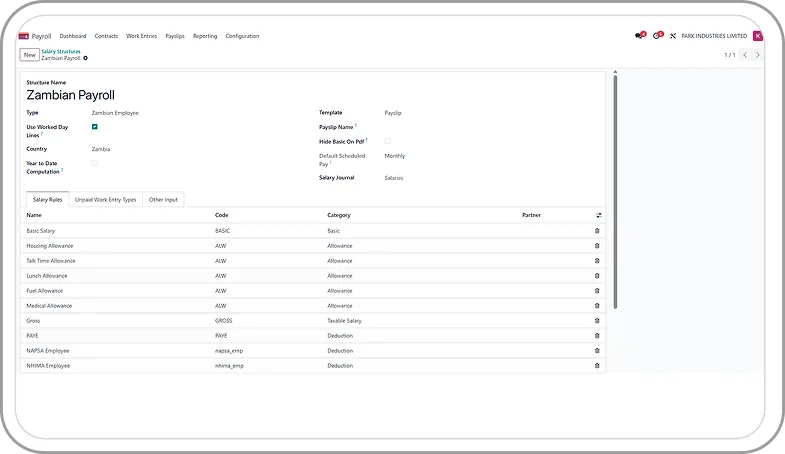The width and height of the screenshot is (785, 454).
Task: Tick the Hide Basic On Pdf checkbox
Action: point(388,141)
